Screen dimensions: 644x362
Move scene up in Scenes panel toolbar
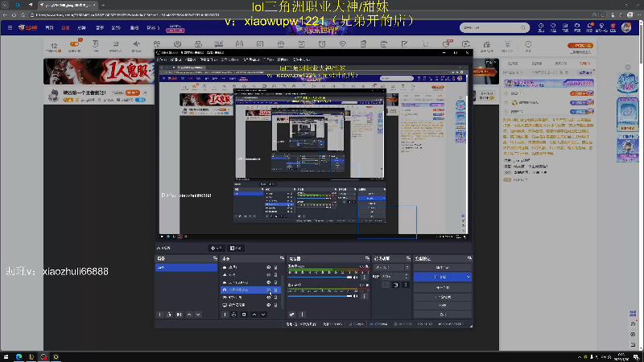point(189,315)
